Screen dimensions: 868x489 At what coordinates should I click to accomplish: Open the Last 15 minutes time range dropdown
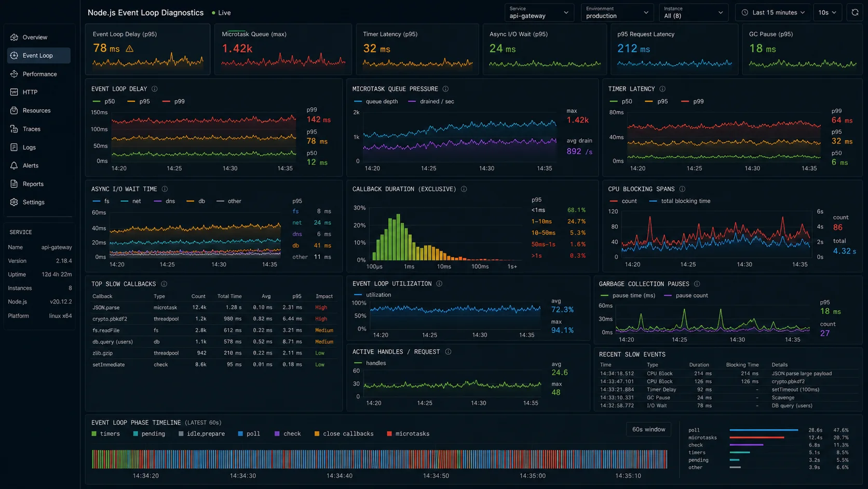point(773,12)
